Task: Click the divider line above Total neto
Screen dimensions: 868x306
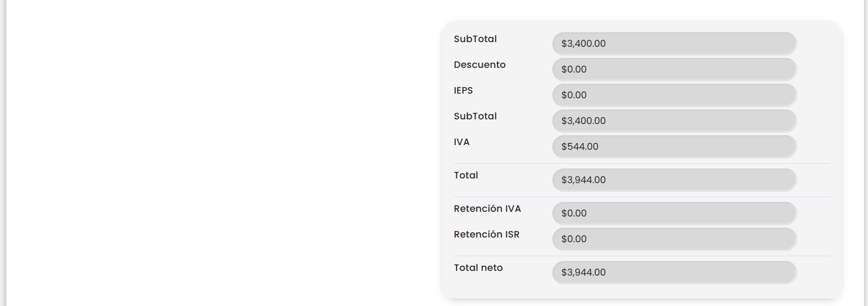Action: pos(641,256)
